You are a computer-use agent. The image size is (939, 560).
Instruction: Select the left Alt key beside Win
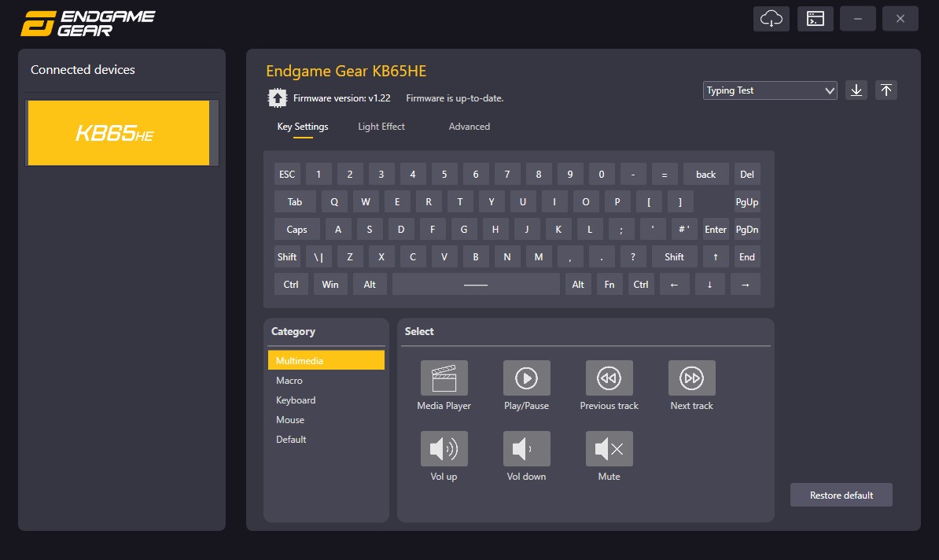coord(370,285)
